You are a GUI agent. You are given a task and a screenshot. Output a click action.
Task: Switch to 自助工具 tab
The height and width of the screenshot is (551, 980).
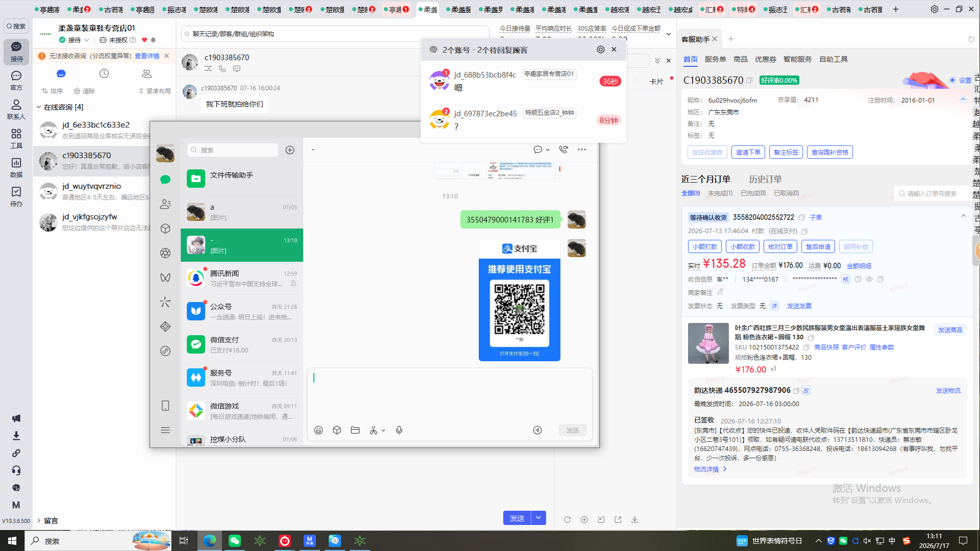(x=834, y=59)
